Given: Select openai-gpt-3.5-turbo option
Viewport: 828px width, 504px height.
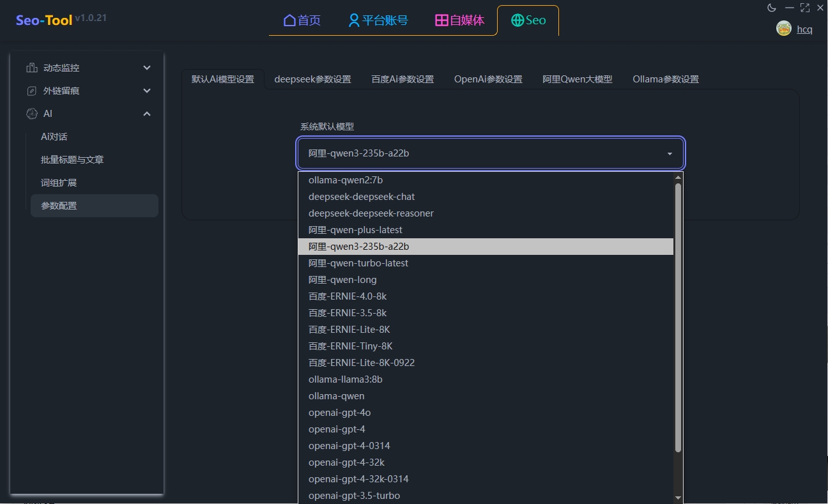Looking at the screenshot, I should point(486,496).
